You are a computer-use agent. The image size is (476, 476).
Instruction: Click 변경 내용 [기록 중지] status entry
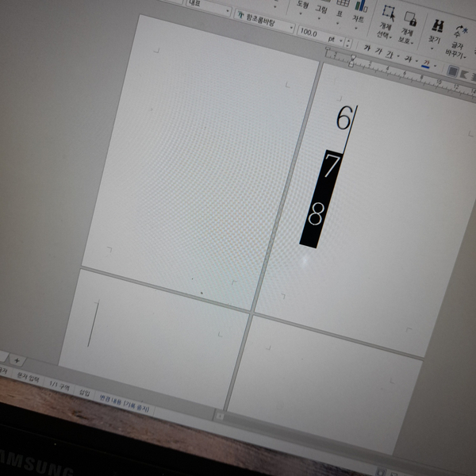(x=125, y=403)
